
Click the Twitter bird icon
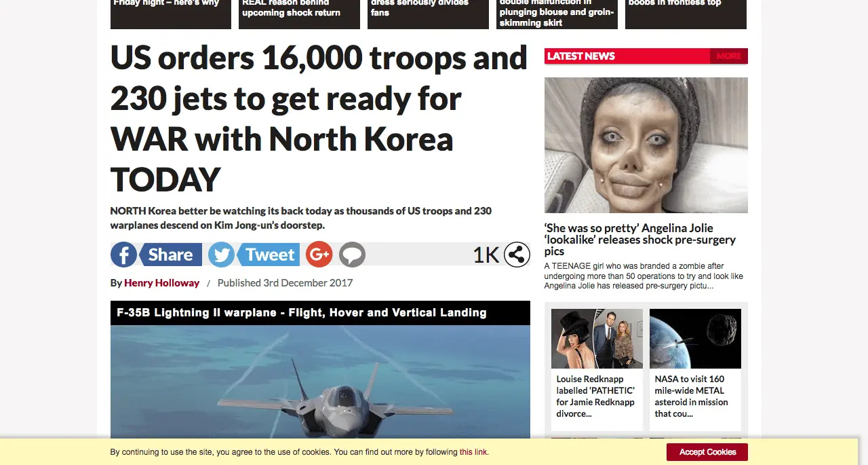(221, 255)
